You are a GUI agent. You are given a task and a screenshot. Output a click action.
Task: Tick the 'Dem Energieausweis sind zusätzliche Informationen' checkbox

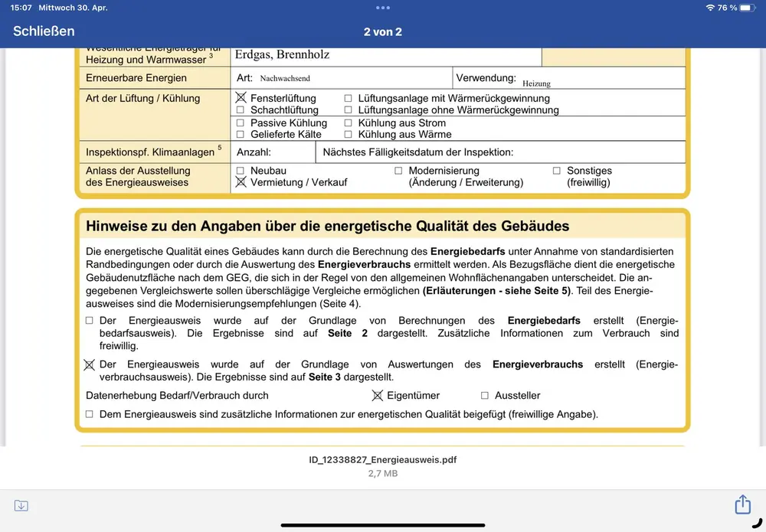point(89,414)
